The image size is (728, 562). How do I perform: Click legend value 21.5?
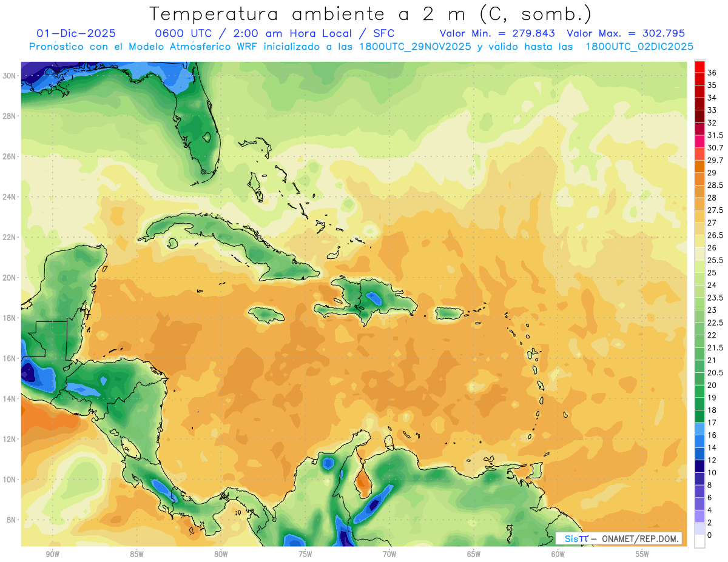click(715, 347)
